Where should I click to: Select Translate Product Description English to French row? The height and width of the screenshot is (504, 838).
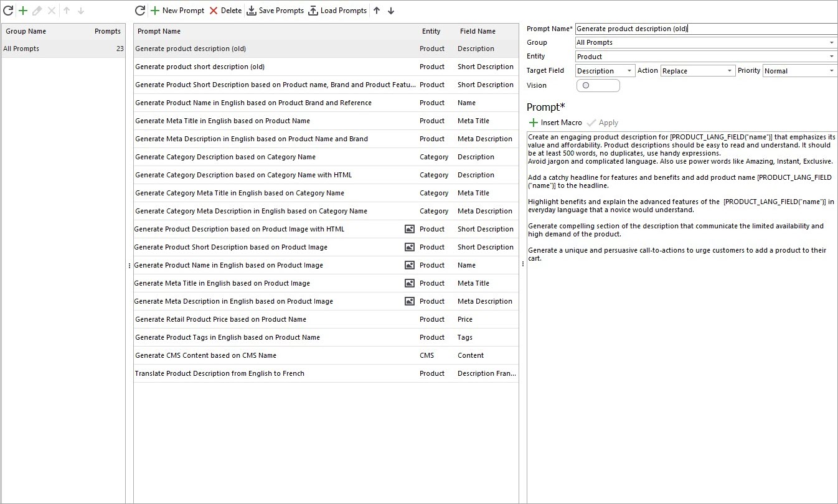click(326, 373)
